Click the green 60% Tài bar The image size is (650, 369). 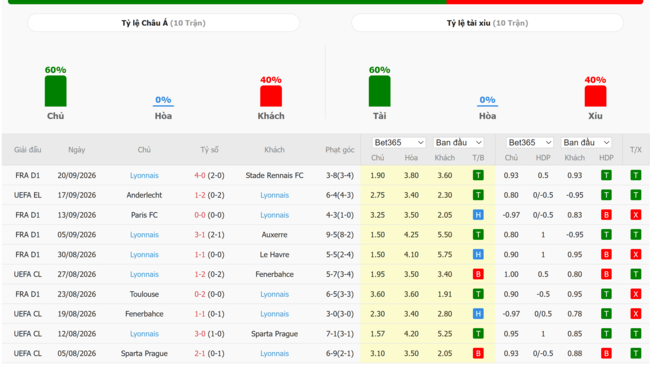click(380, 91)
